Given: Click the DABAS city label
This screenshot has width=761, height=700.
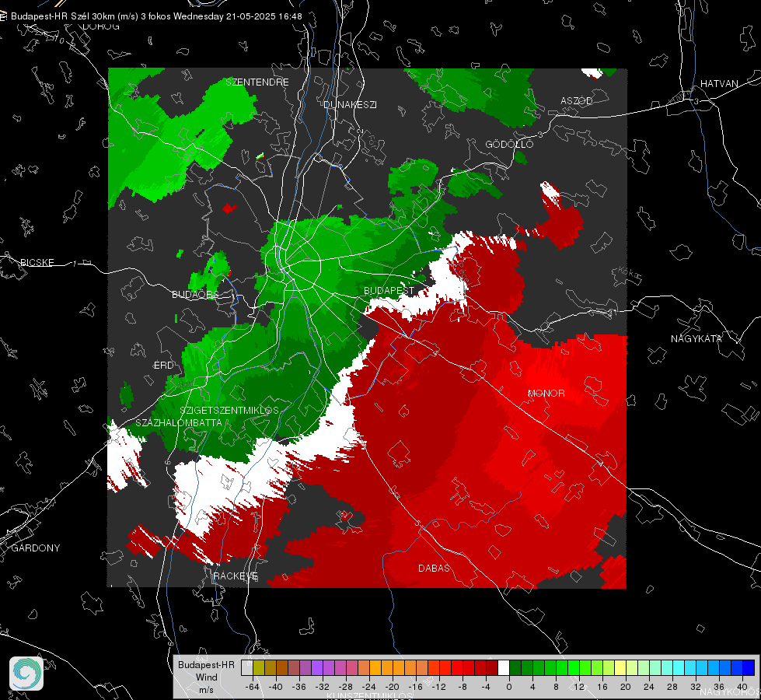Looking at the screenshot, I should (434, 568).
